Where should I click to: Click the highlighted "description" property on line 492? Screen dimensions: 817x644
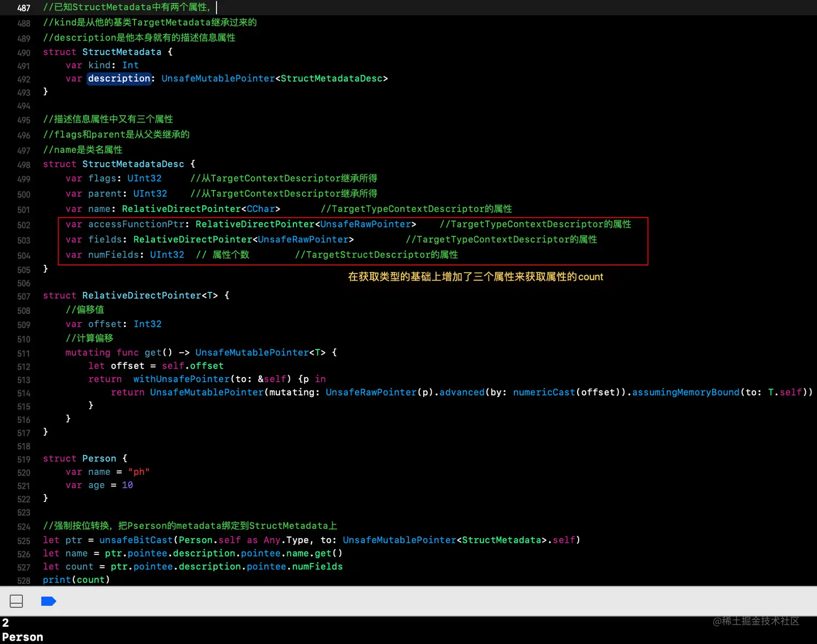click(x=119, y=78)
